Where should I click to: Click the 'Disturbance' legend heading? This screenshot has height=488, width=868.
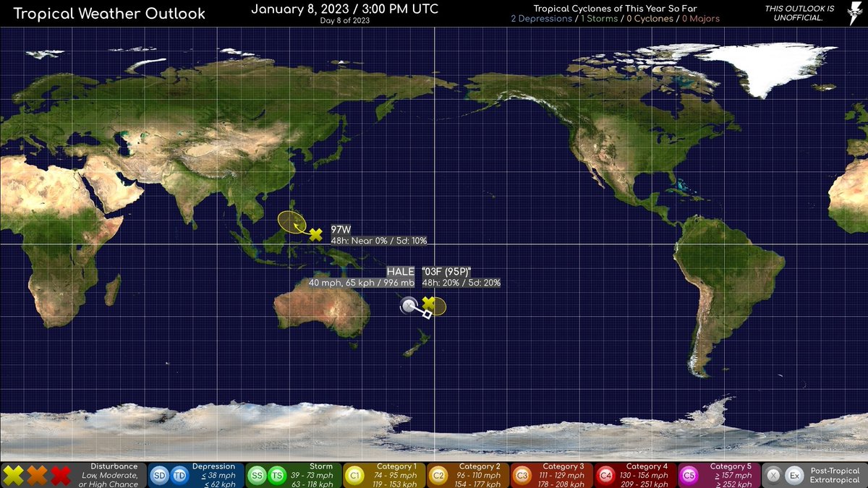[x=114, y=467]
